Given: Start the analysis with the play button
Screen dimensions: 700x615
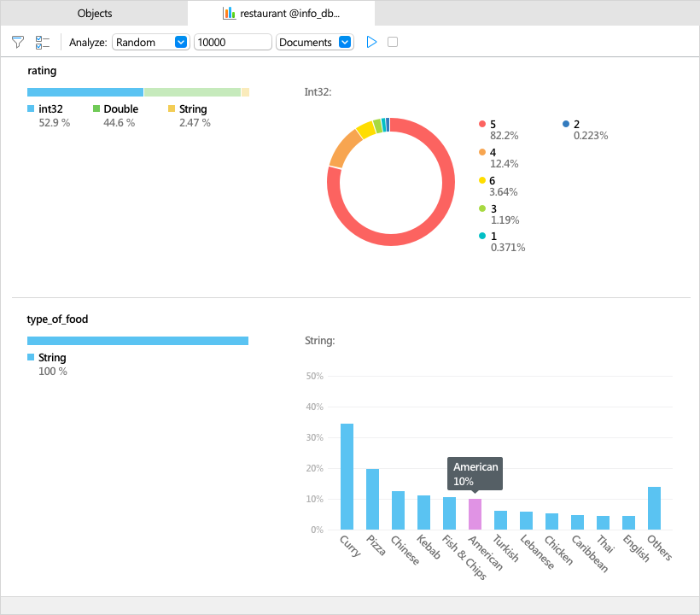Looking at the screenshot, I should [x=371, y=42].
